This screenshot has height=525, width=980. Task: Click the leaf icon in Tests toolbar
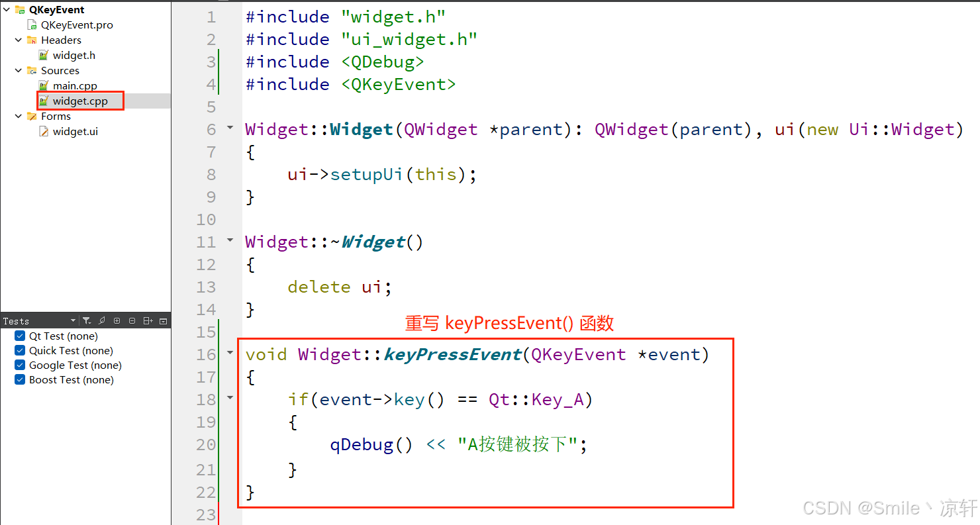pyautogui.click(x=101, y=321)
